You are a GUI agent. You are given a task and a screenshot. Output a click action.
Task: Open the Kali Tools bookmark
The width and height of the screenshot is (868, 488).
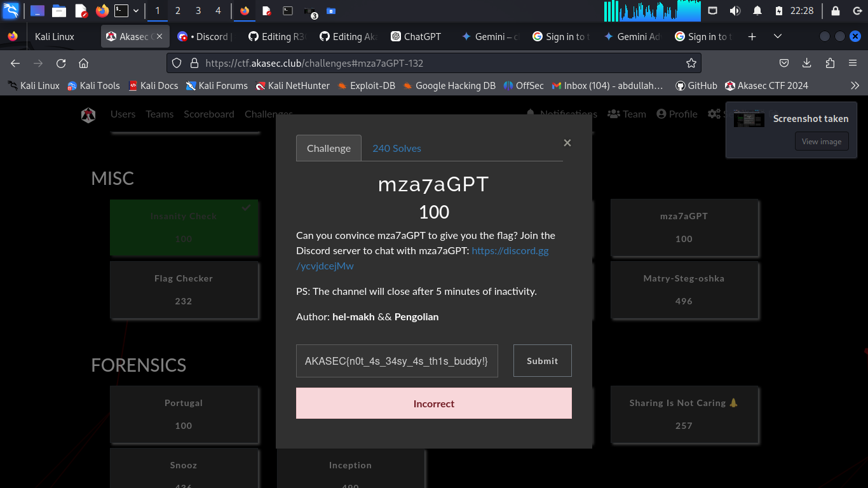coord(93,85)
